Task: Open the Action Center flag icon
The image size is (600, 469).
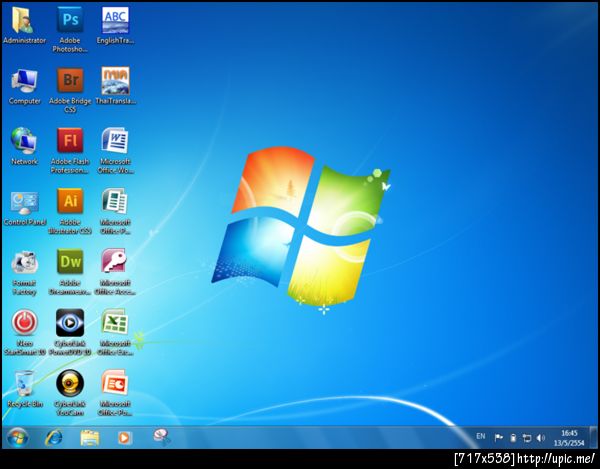Action: [x=499, y=438]
